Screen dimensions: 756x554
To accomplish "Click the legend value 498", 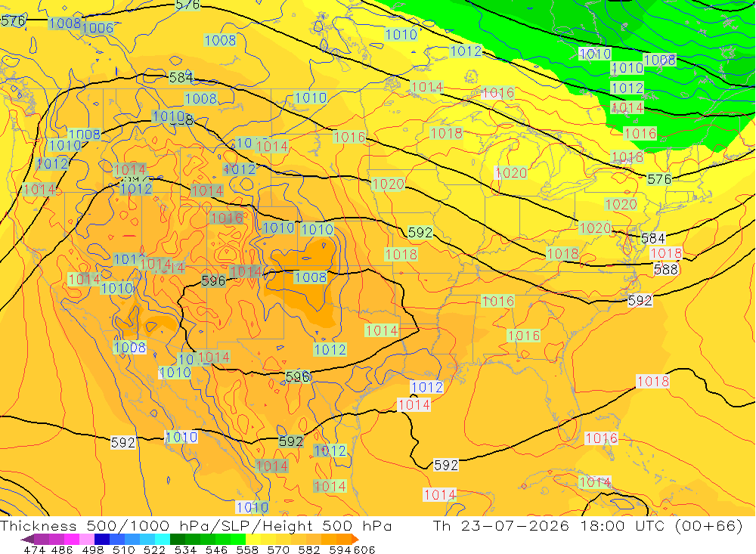I will point(92,549).
